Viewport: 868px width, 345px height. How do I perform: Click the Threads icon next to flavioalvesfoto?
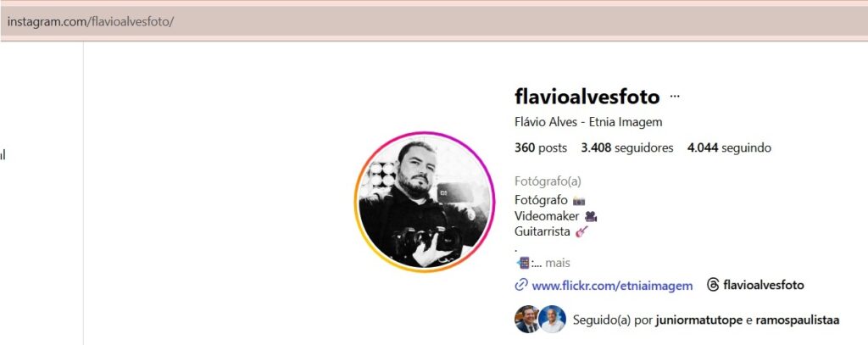tap(713, 285)
